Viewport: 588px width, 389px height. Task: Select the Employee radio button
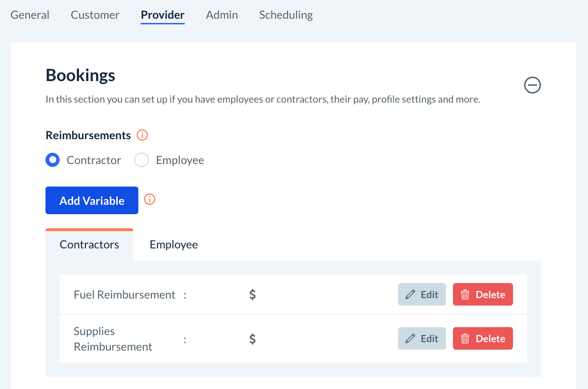click(142, 160)
